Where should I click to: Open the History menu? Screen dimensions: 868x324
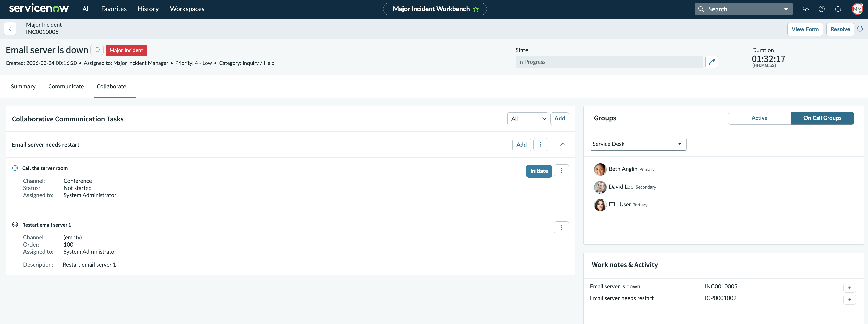148,9
